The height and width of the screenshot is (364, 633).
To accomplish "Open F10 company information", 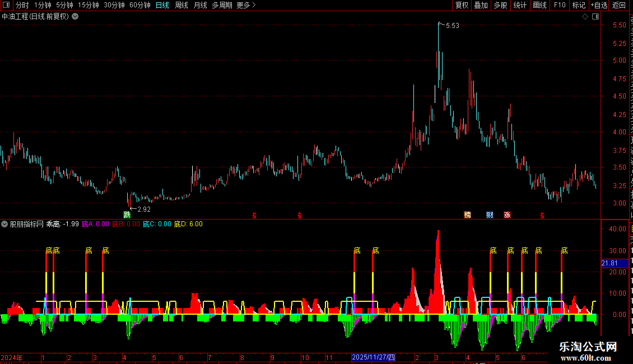I will point(560,5).
